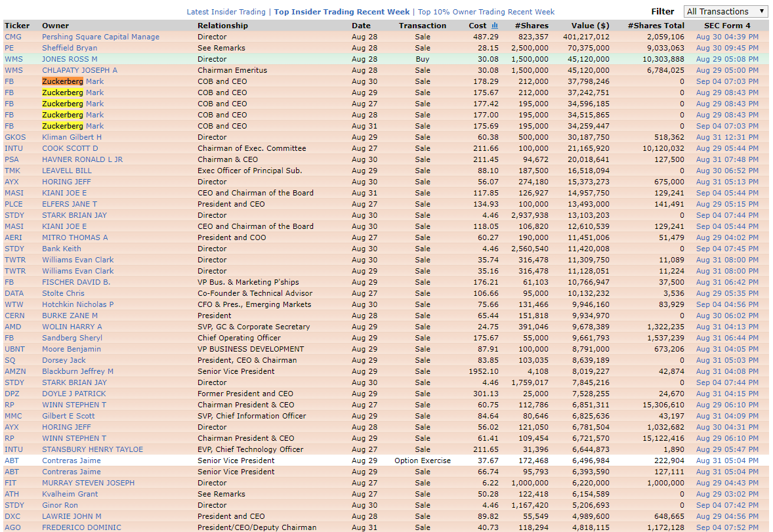Click the DPZ ticker link
This screenshot has width=773, height=532.
tap(12, 394)
